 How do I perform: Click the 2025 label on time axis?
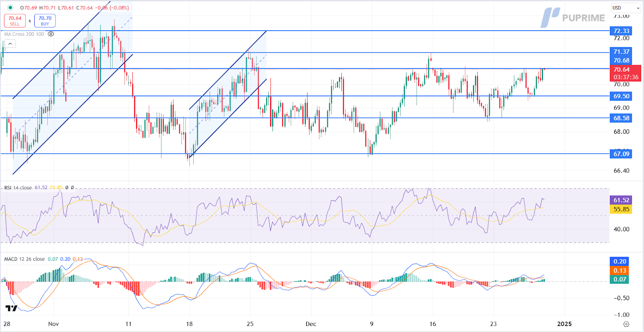click(564, 324)
